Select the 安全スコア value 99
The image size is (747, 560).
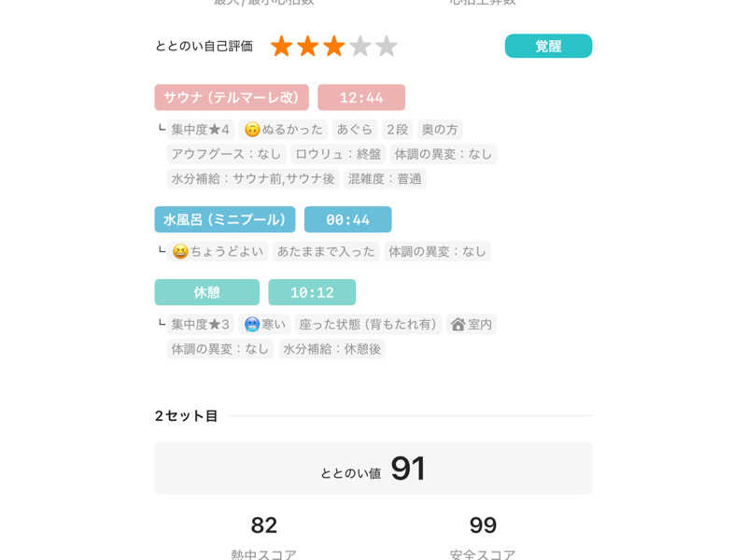click(x=483, y=525)
